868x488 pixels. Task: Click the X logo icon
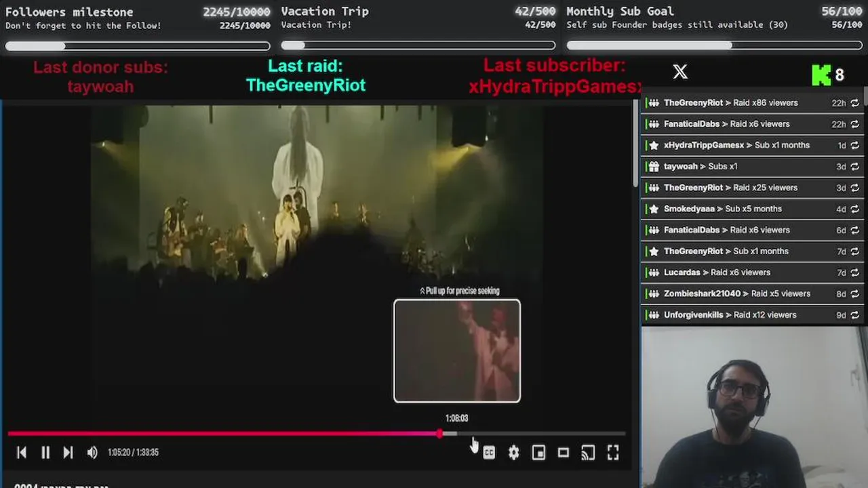[x=680, y=71]
